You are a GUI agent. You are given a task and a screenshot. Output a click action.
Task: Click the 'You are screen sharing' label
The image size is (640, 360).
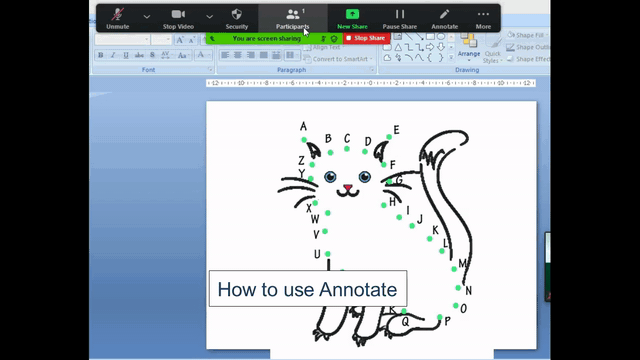pos(267,38)
